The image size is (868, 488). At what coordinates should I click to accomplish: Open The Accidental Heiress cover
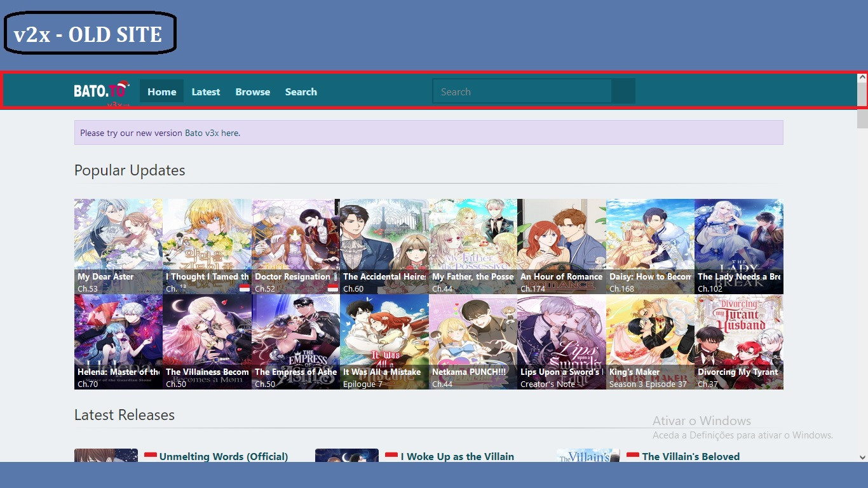(x=384, y=247)
